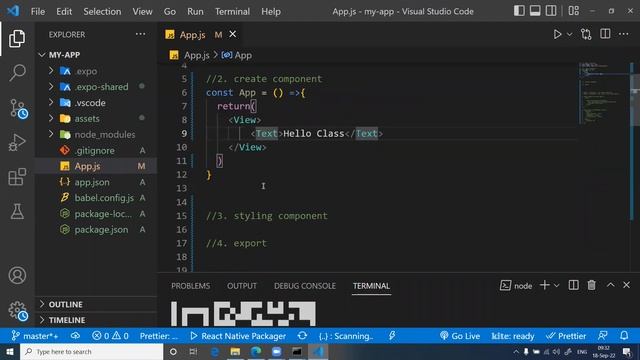Viewport: 640px width, 360px height.
Task: Toggle Prettier formatter in status bar
Action: 566,336
